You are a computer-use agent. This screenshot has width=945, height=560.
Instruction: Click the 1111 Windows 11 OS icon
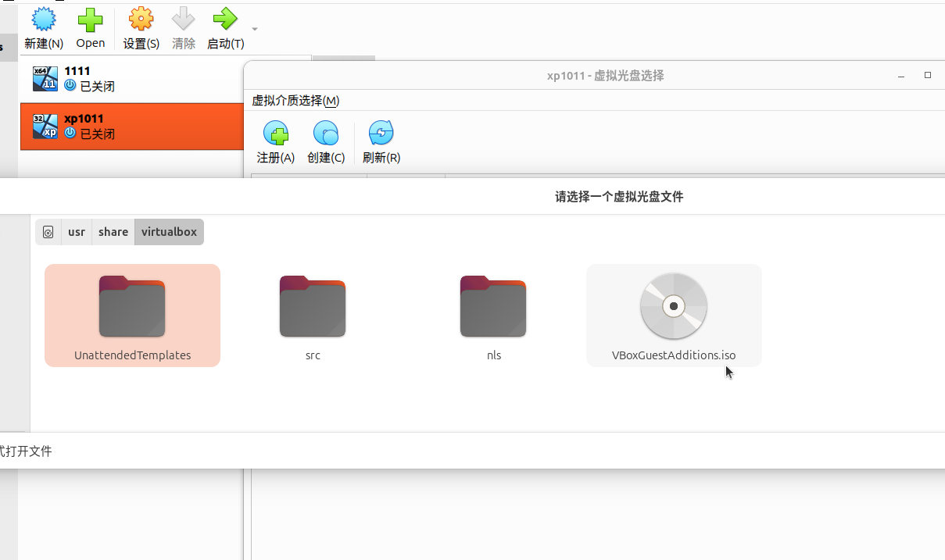(45, 79)
